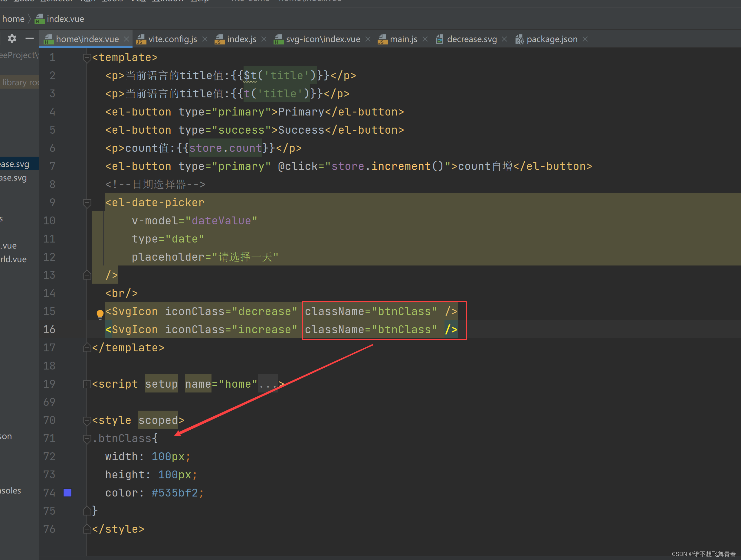The height and width of the screenshot is (560, 741).
Task: Collapse the style scoped fold marker
Action: (87, 420)
